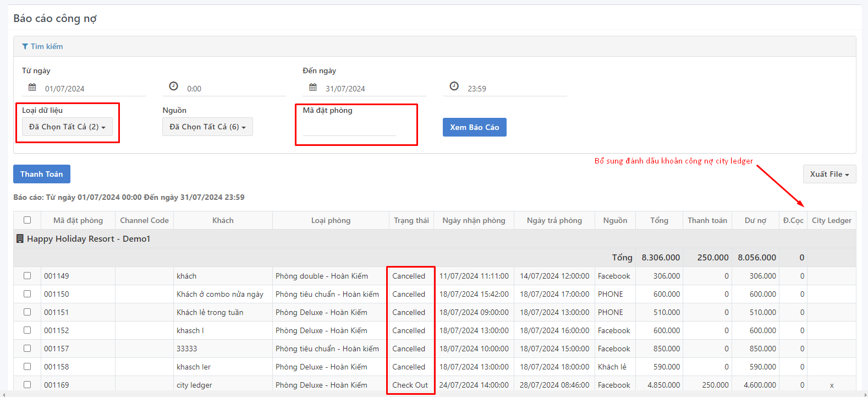This screenshot has height=397, width=868.
Task: Click guest name 'Khách lẻ trong tuần'
Action: point(210,312)
